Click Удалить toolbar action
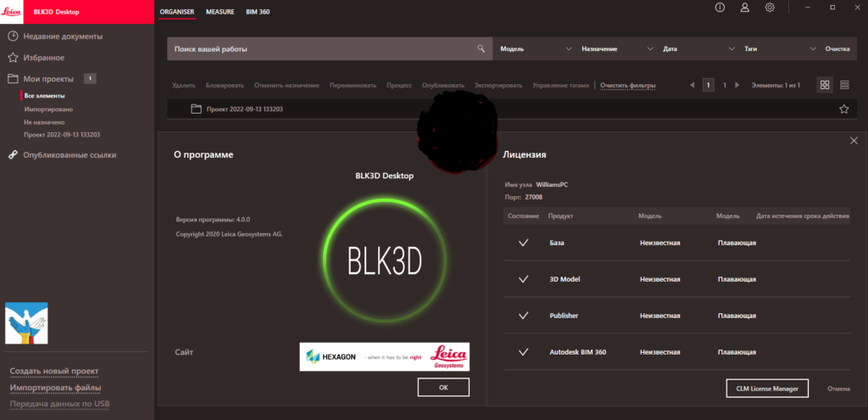Screen dimensions: 868x420 (x=184, y=86)
